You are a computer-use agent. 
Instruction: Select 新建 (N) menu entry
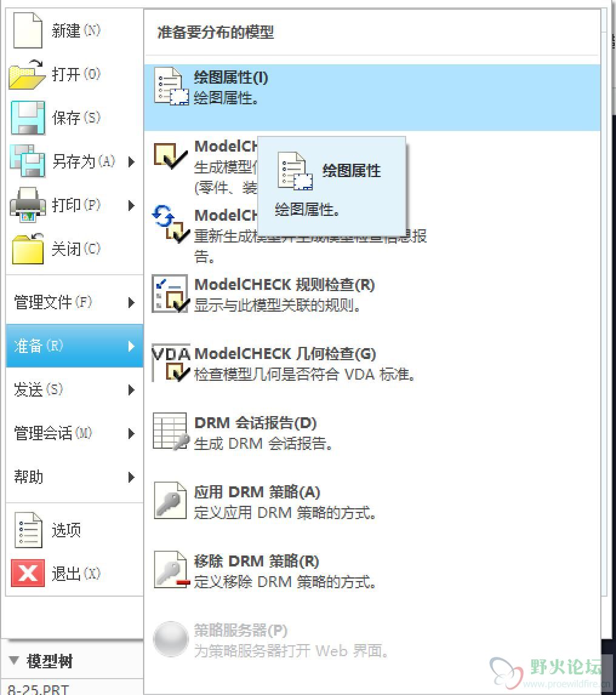click(x=76, y=30)
